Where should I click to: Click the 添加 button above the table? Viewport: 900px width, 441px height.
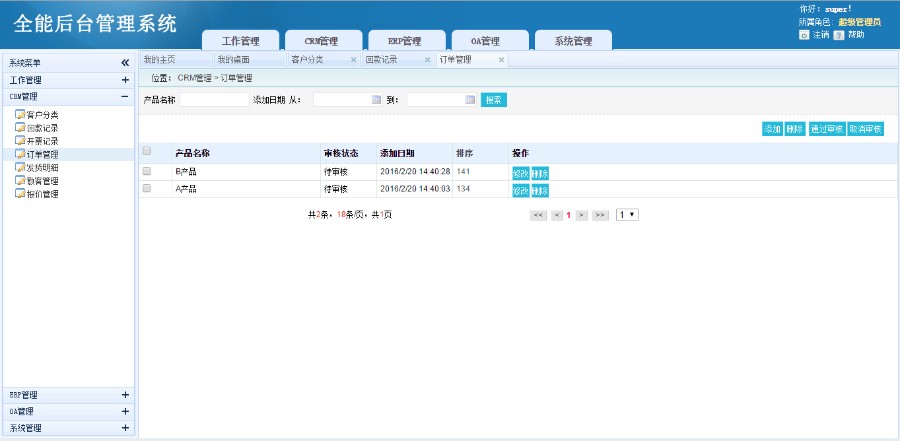point(772,129)
